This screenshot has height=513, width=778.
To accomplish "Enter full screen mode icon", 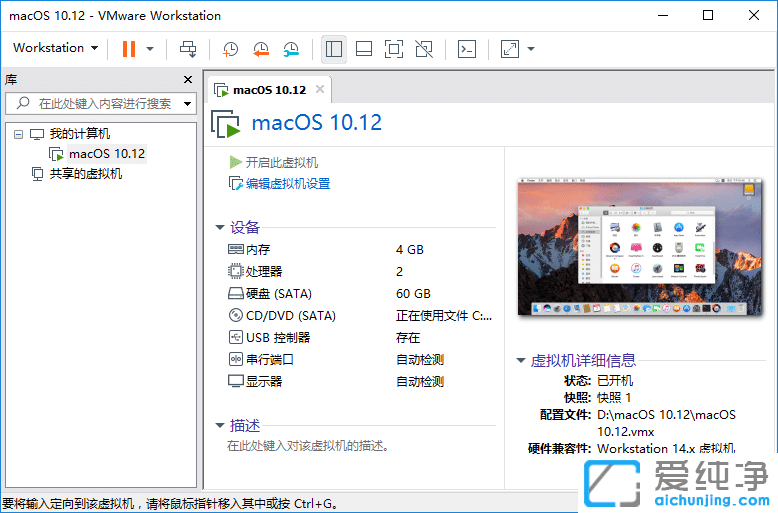I will pos(393,49).
